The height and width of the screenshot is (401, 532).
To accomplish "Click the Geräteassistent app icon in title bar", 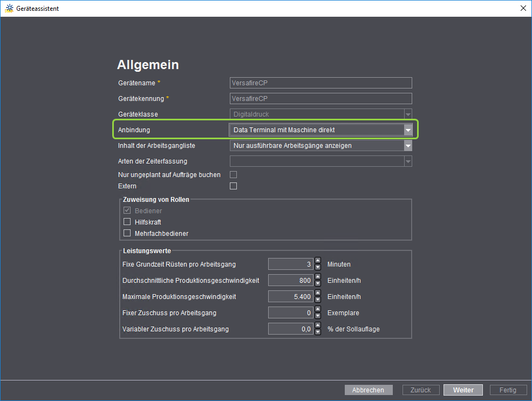I will tap(9, 8).
